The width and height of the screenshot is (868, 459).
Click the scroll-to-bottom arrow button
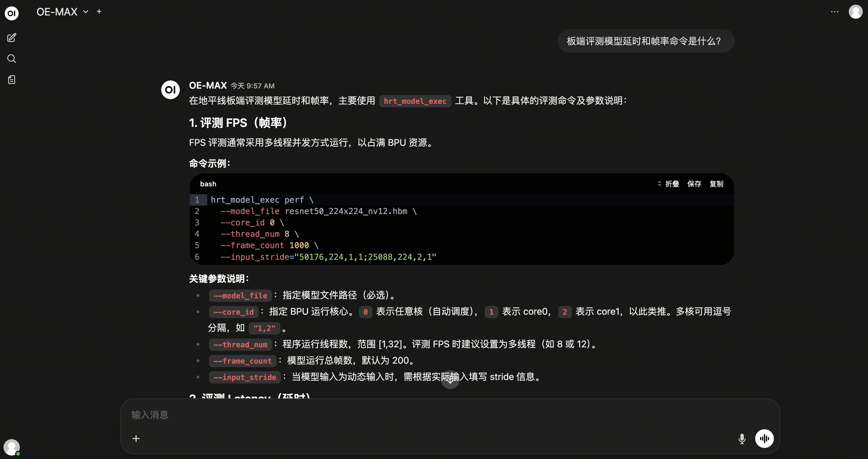[x=450, y=380]
